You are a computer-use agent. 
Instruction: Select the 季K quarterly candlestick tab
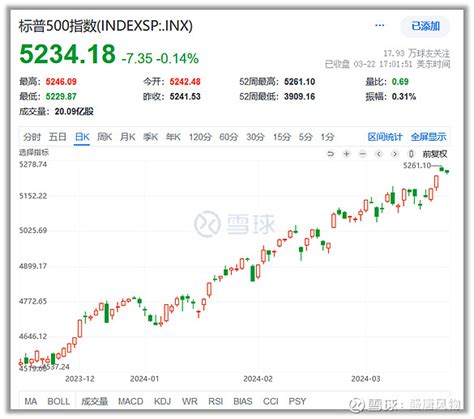pyautogui.click(x=150, y=137)
